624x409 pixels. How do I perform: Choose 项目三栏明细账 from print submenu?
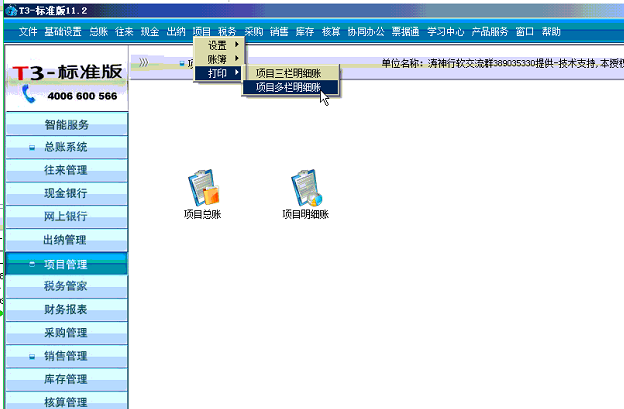pos(290,73)
